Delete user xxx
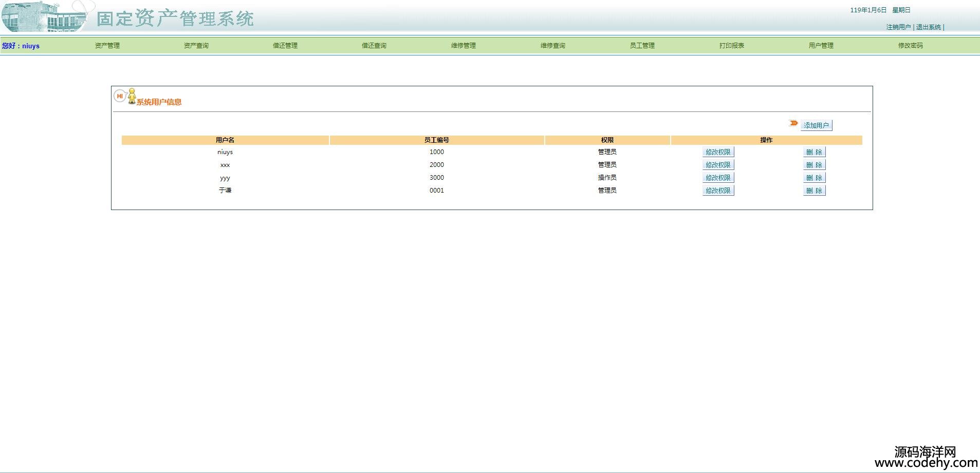The height and width of the screenshot is (473, 980). click(x=814, y=165)
